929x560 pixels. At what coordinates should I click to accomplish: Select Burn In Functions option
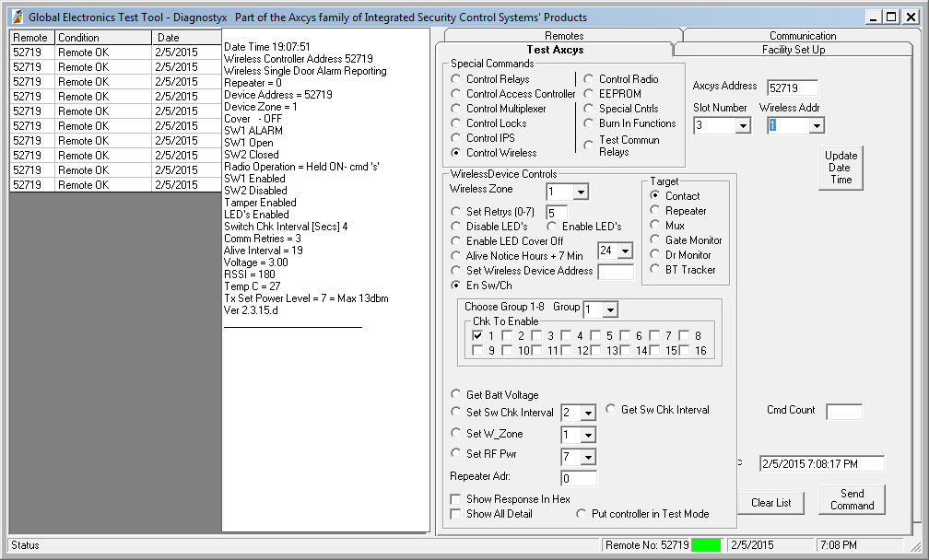tap(588, 123)
